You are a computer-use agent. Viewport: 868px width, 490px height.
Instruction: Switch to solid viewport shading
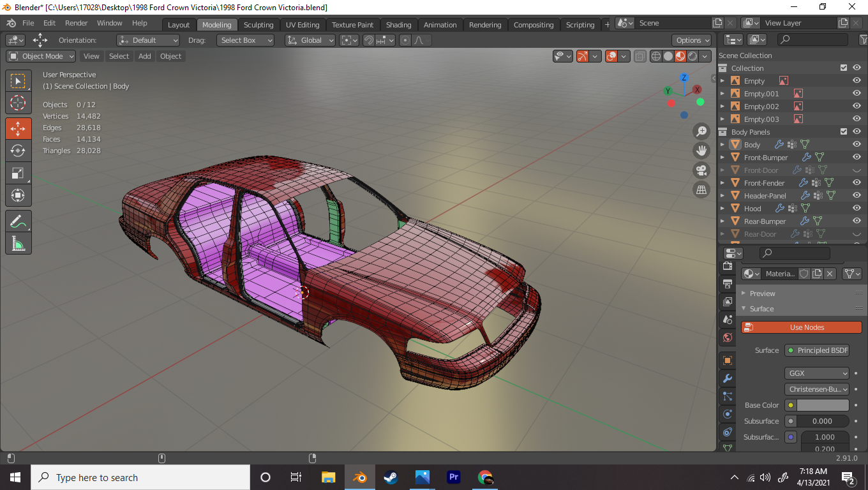(x=668, y=56)
